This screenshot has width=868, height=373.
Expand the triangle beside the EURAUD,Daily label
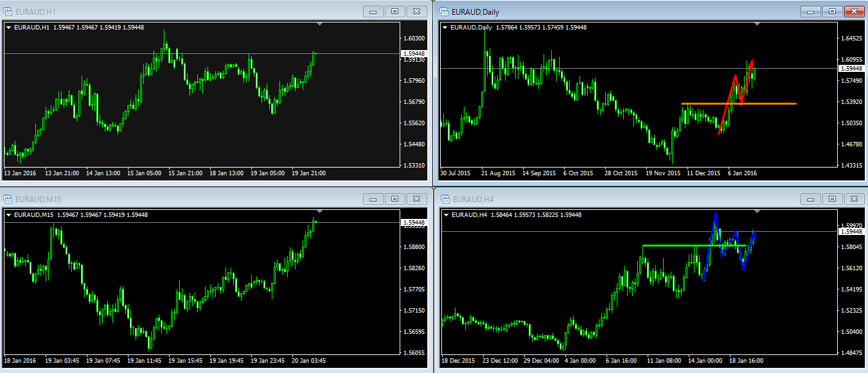point(444,28)
